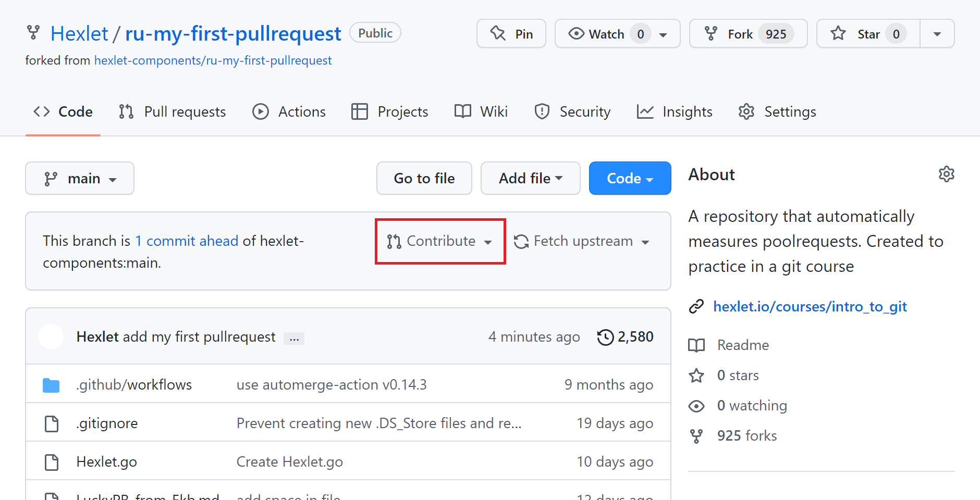980x500 pixels.
Task: Click the branch icon next to main
Action: (x=51, y=178)
